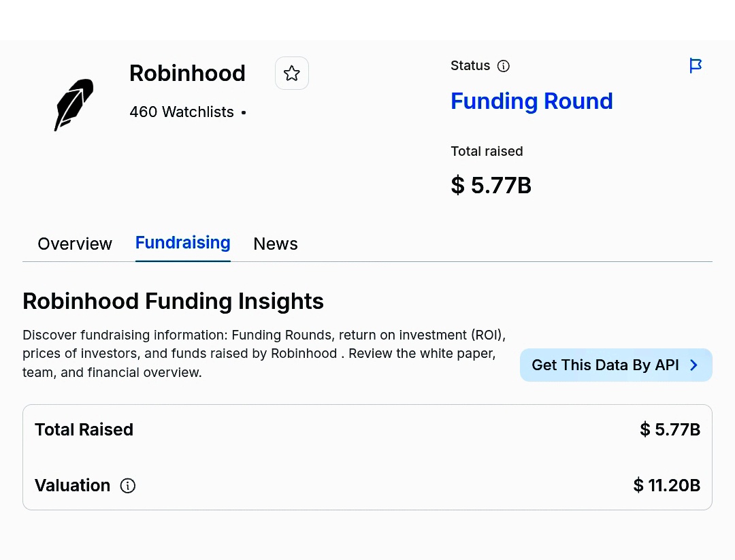The height and width of the screenshot is (560, 735).
Task: Click the $ 5.77B amount under Total raised header
Action: [x=491, y=185]
